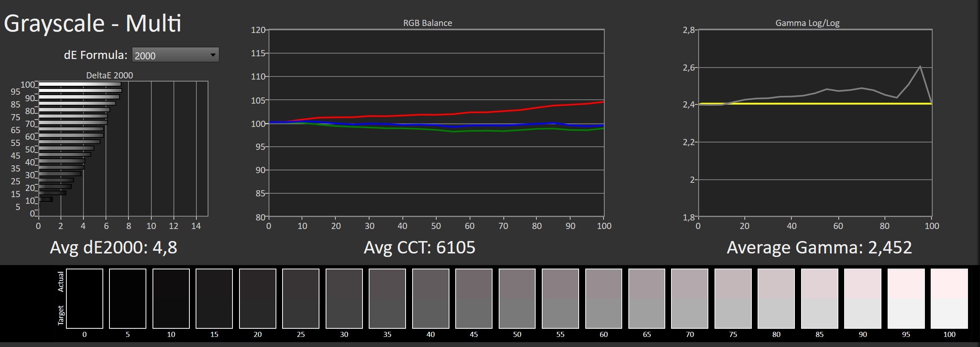The image size is (980, 347).
Task: Open the dE Formula dropdown
Action: pyautogui.click(x=175, y=55)
